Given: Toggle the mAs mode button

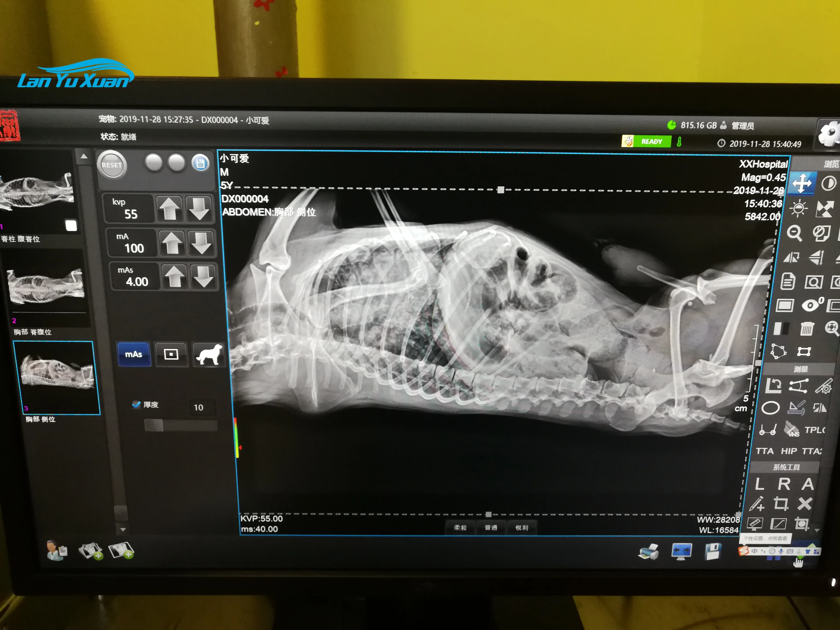Looking at the screenshot, I should point(134,354).
